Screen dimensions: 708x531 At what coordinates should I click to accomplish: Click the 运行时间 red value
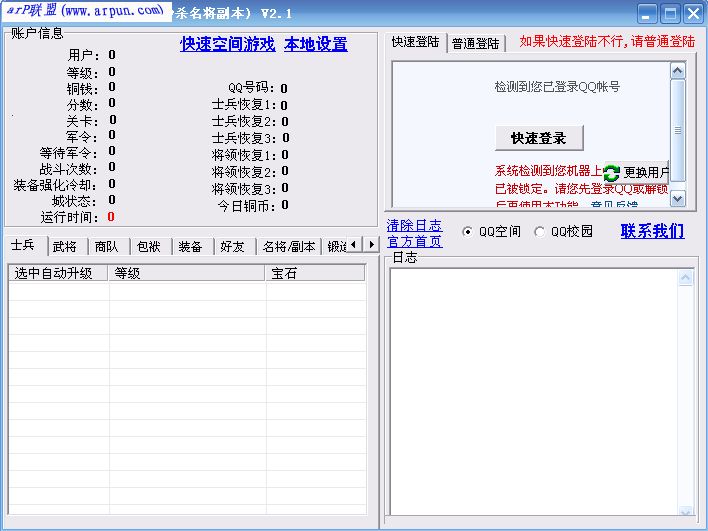[x=111, y=217]
